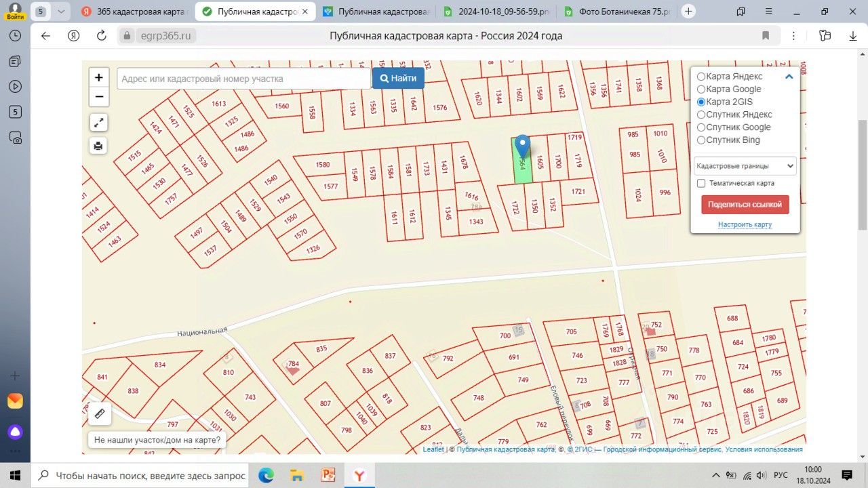868x488 pixels.
Task: Open PowerPoint from the taskbar
Action: pyautogui.click(x=328, y=475)
